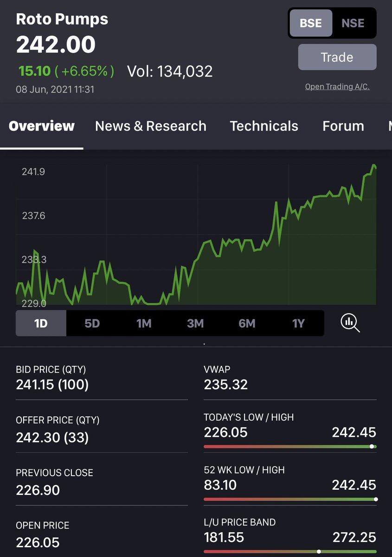This screenshot has width=392, height=557.
Task: Tap the chart axis label 241.9
Action: pyautogui.click(x=33, y=172)
